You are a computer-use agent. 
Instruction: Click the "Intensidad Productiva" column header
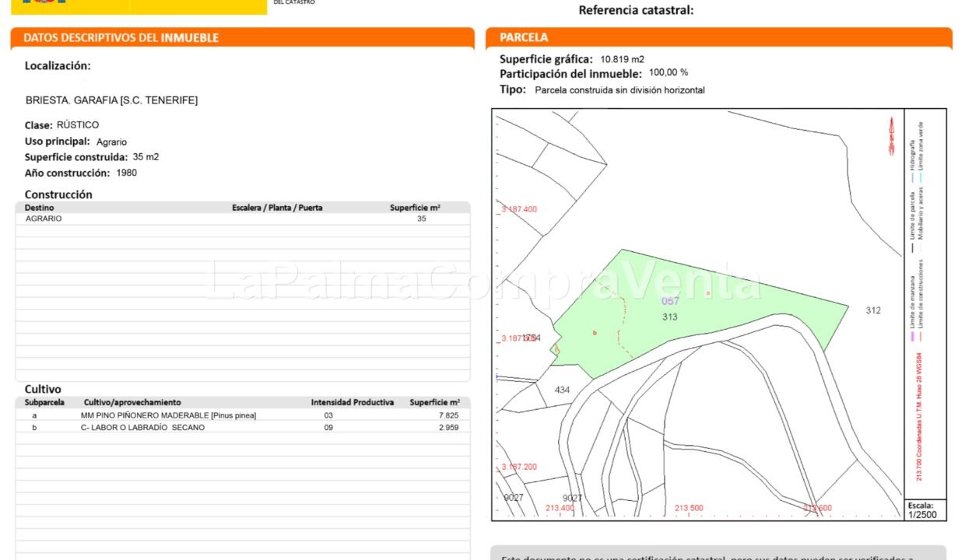(x=353, y=402)
